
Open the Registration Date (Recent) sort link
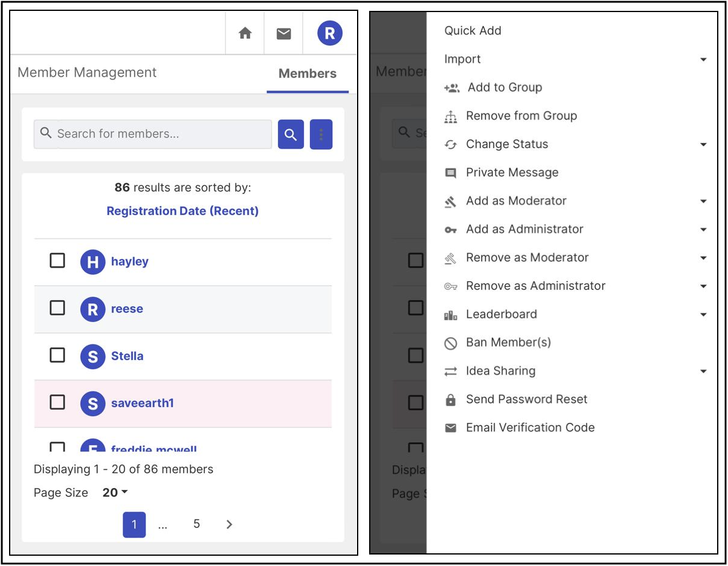pos(182,211)
